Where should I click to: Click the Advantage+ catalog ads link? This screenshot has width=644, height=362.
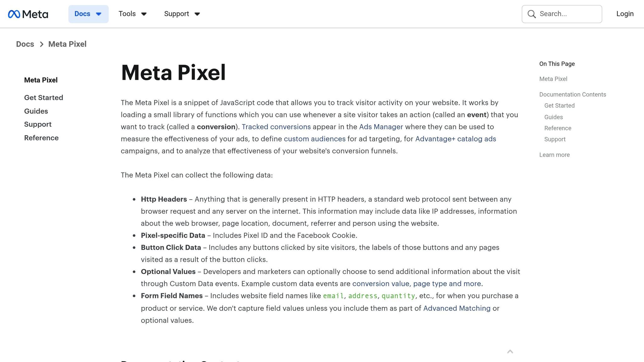456,139
